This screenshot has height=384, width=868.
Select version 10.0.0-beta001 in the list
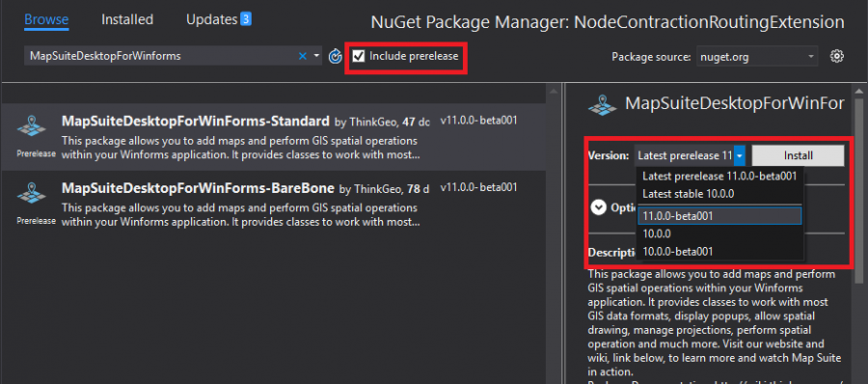[719, 252]
